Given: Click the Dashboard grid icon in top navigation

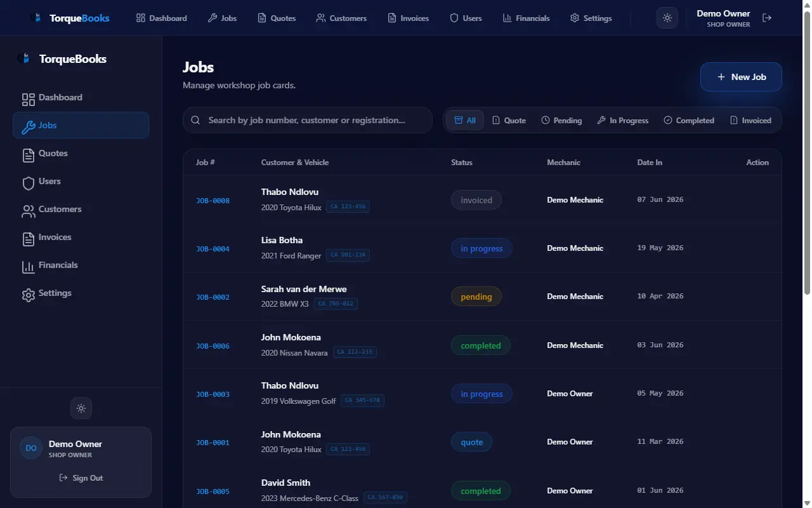Looking at the screenshot, I should click(141, 18).
